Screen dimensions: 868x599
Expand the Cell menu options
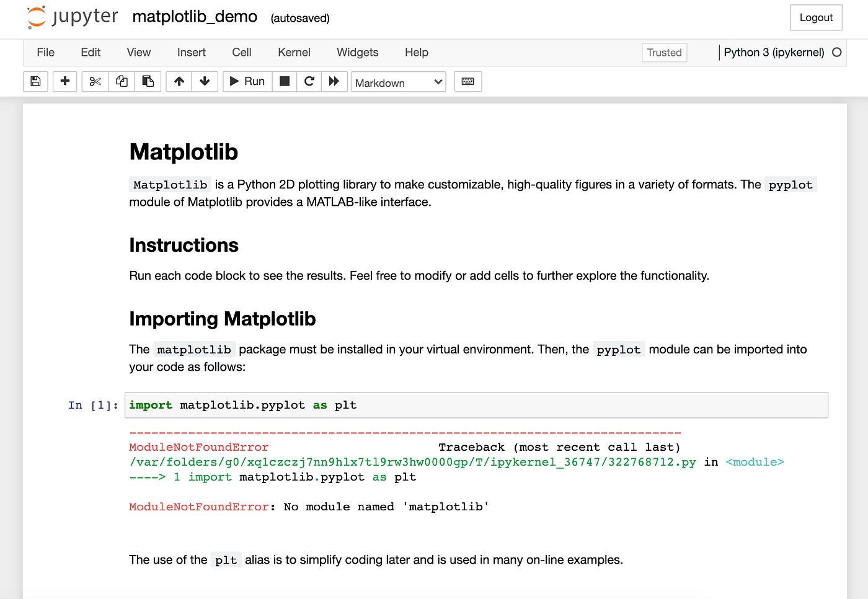pos(241,52)
